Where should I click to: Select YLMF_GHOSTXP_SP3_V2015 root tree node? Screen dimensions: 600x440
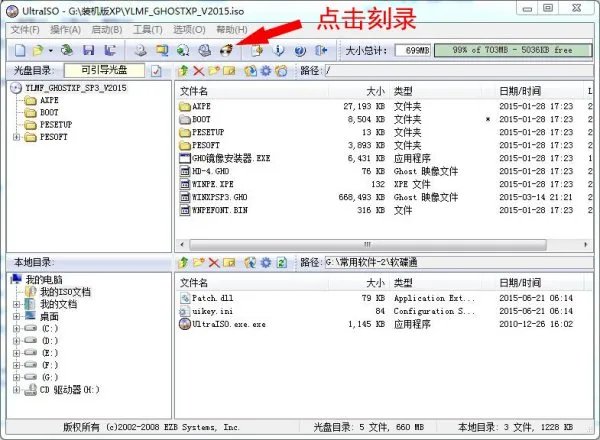(76, 88)
